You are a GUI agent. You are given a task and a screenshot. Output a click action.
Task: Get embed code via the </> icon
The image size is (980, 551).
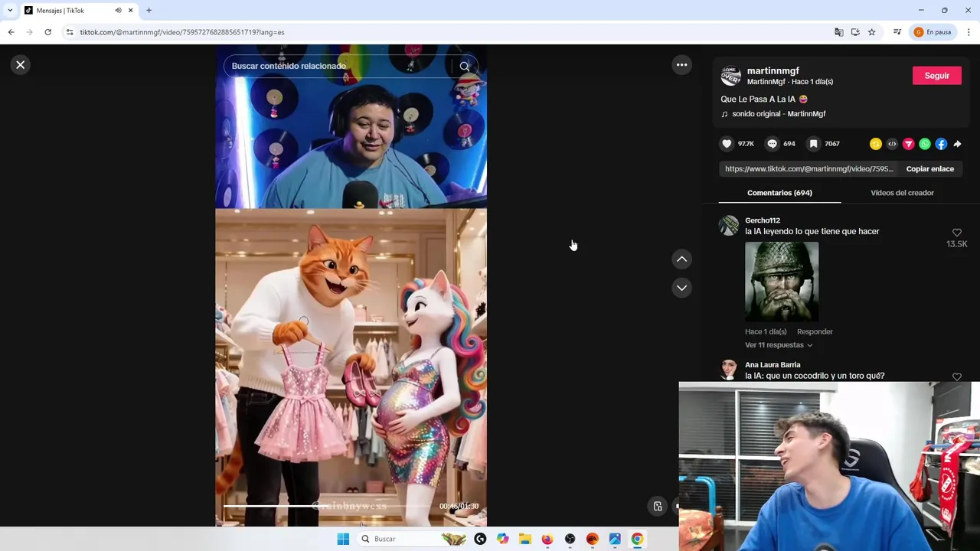892,144
